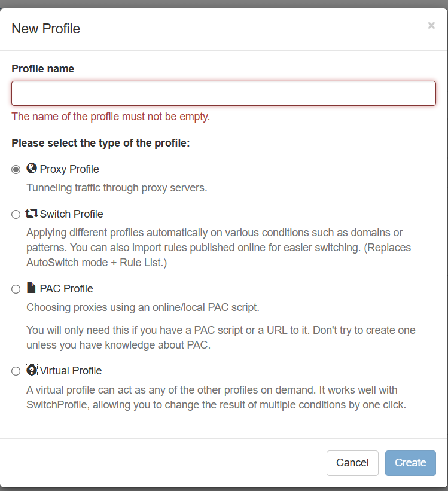Click the question mark Virtual Profile icon

click(32, 370)
